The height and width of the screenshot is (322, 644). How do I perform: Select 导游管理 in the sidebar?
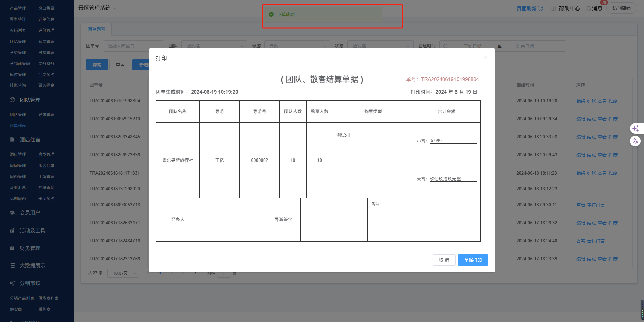[x=46, y=115]
